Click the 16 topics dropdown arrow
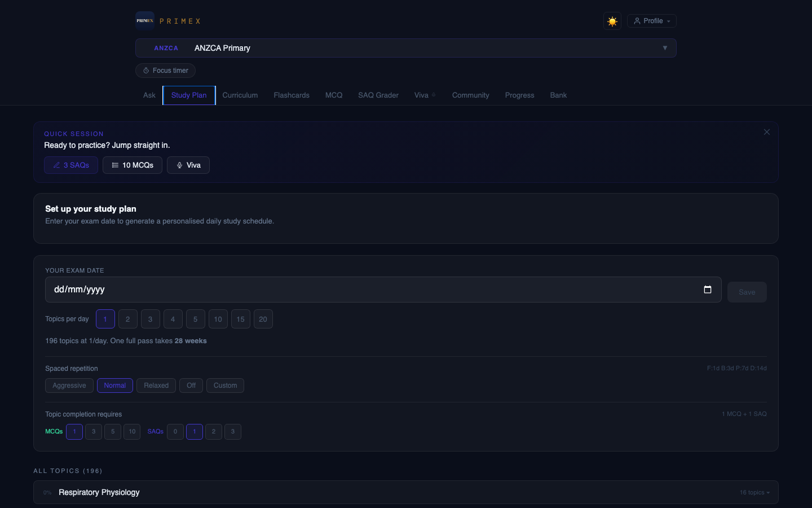The image size is (812, 508). 768,493
